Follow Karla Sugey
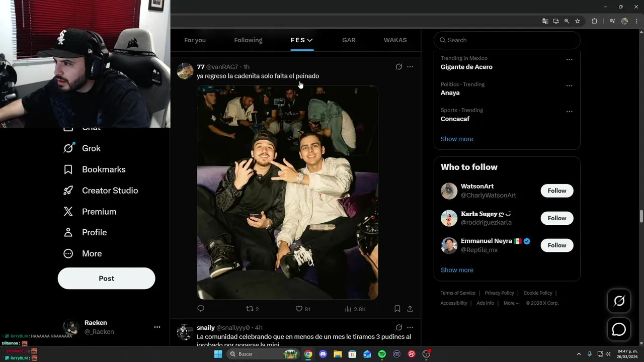 point(557,218)
